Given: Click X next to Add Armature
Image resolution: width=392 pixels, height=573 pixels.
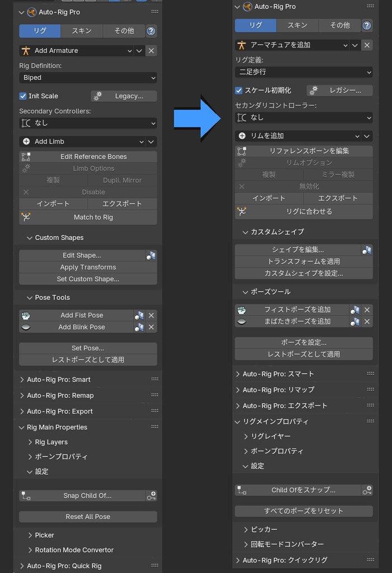Looking at the screenshot, I should tap(151, 50).
